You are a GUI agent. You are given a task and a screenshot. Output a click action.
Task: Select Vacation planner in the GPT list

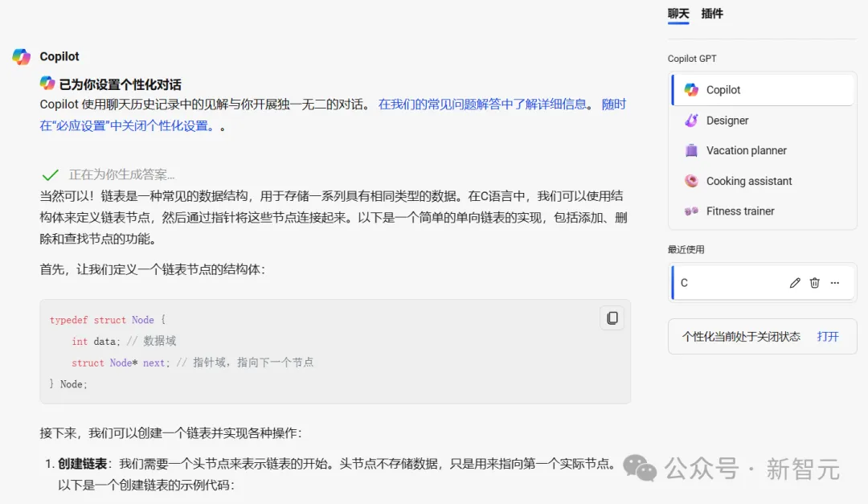(763, 150)
